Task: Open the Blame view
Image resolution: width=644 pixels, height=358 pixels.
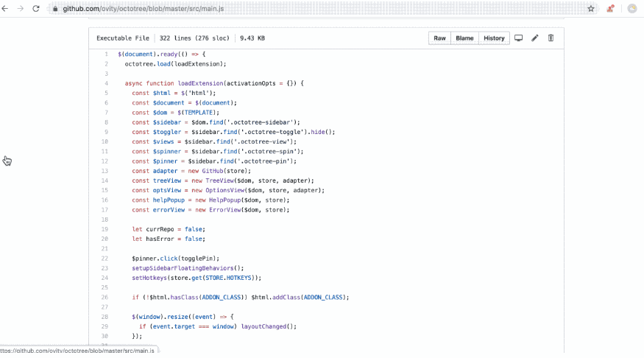Action: pos(464,38)
